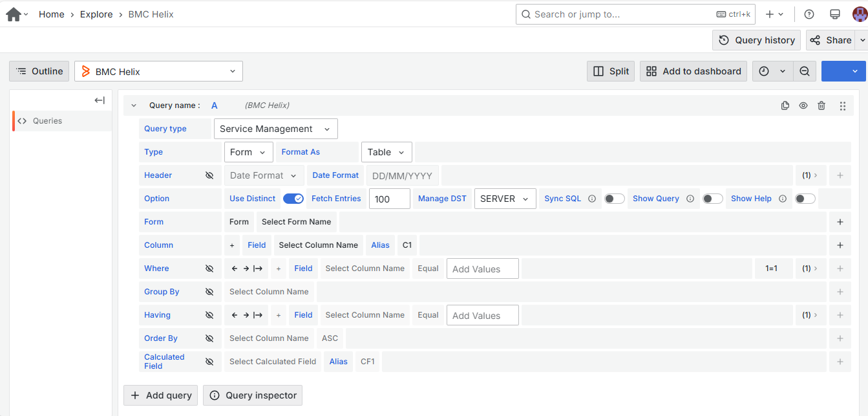Click arrow-to-bar icon in Where row
Screen dimensions: 868x416
(258, 268)
